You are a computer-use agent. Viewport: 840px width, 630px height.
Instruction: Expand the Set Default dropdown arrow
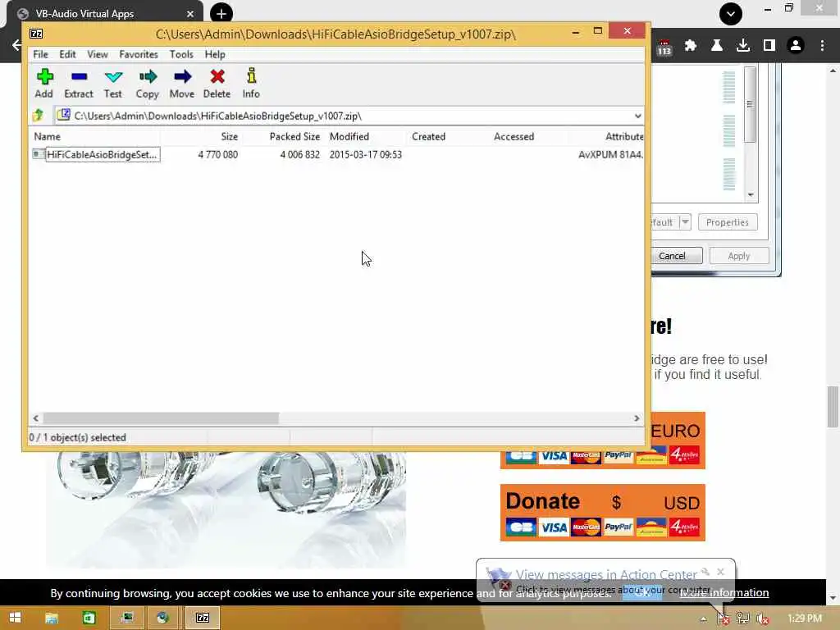click(x=685, y=222)
